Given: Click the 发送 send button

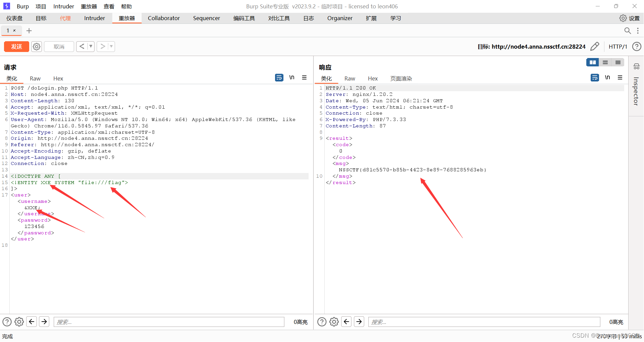Looking at the screenshot, I should [x=16, y=47].
